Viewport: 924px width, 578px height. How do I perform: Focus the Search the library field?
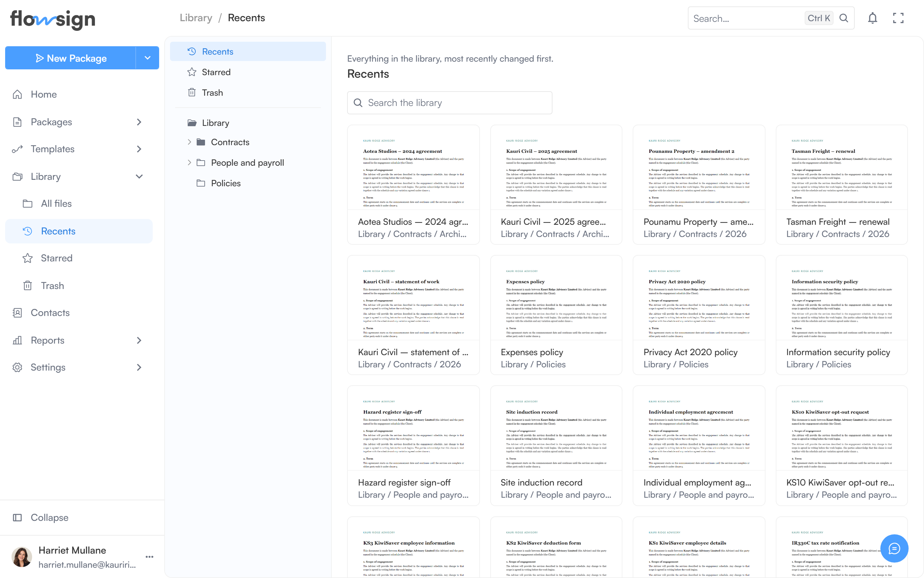pos(449,103)
